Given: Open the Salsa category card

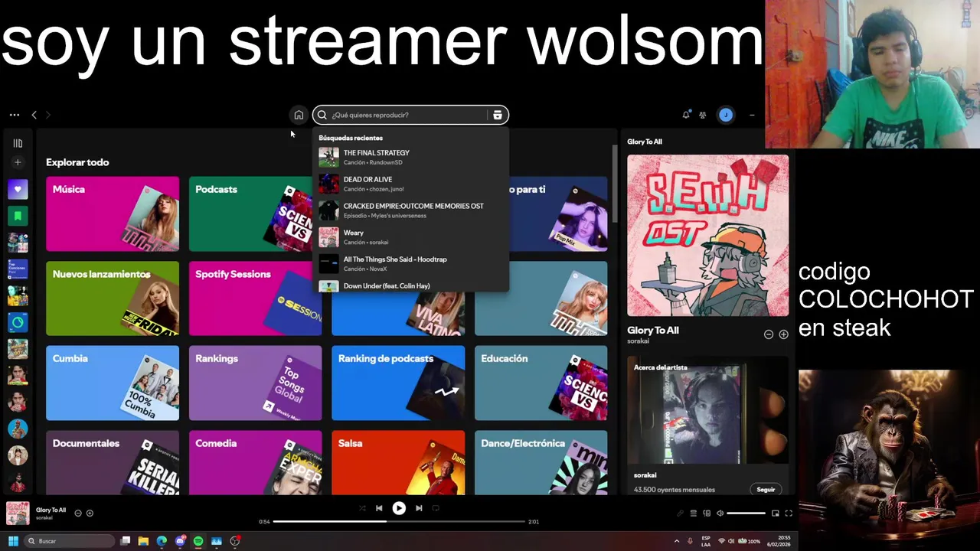Looking at the screenshot, I should (x=398, y=462).
